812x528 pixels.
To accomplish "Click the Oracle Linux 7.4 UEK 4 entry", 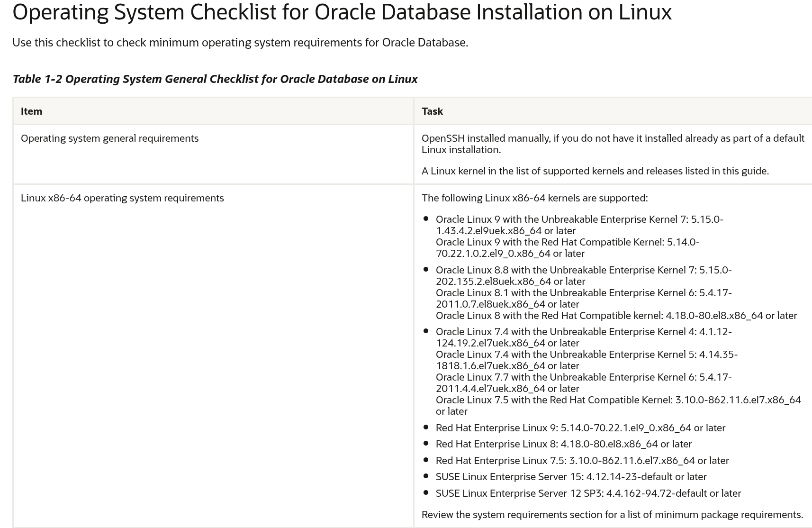I will [x=583, y=337].
